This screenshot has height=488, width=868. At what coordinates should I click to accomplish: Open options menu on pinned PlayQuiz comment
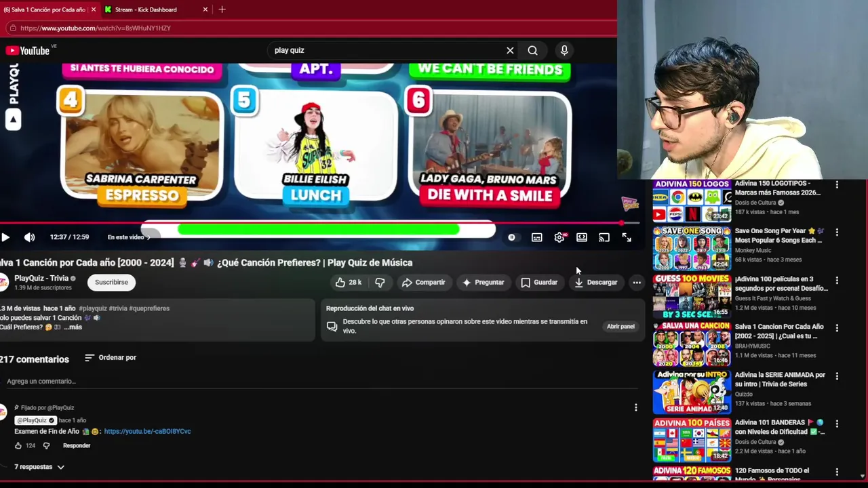click(635, 407)
